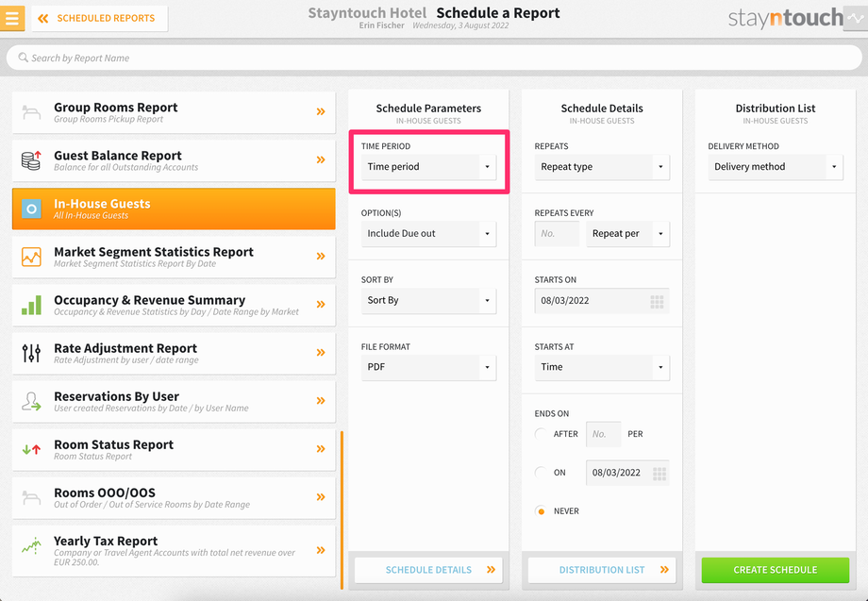Open the hamburger main menu

(x=11, y=18)
